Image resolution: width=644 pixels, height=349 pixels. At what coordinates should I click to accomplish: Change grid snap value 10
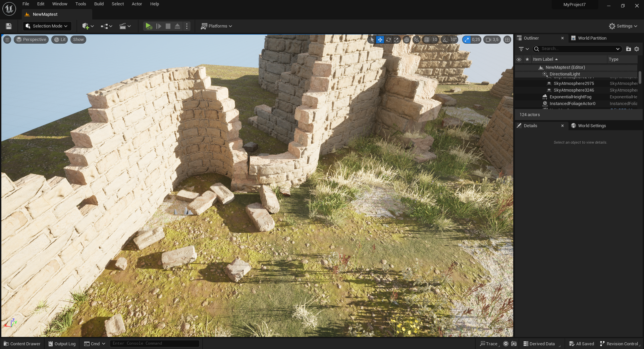(435, 40)
